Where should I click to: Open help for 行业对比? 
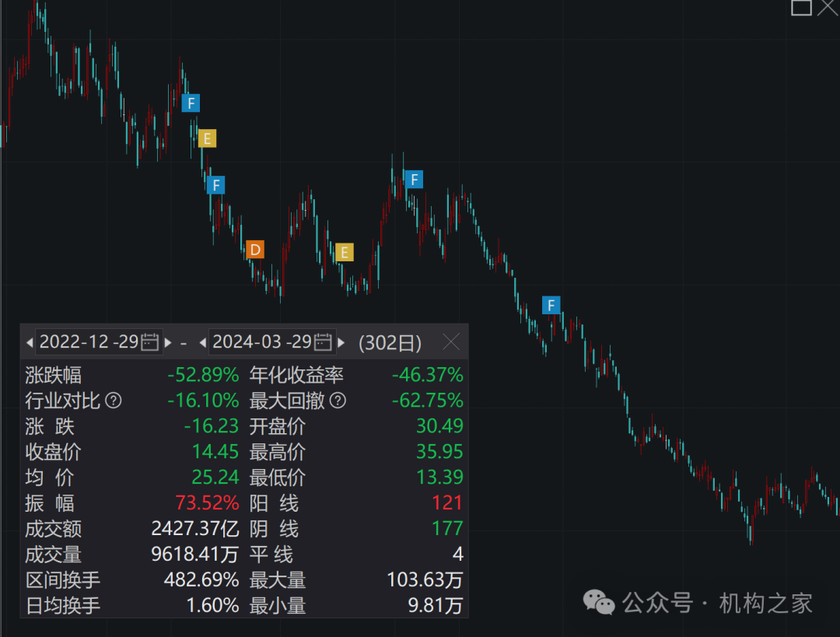(x=113, y=401)
